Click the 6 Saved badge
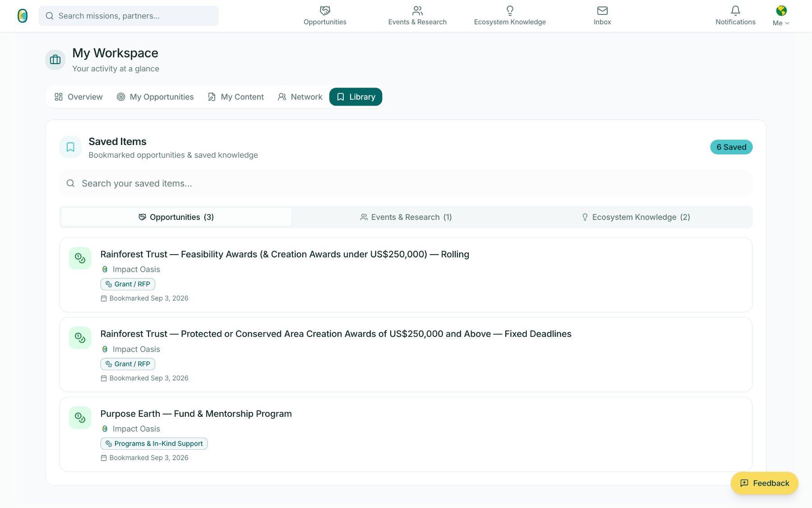Image resolution: width=812 pixels, height=508 pixels. (x=731, y=147)
